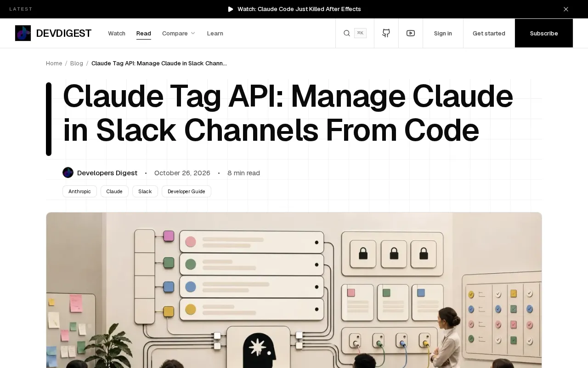The width and height of the screenshot is (588, 368).
Task: Go to Blog breadcrumb
Action: pyautogui.click(x=77, y=63)
